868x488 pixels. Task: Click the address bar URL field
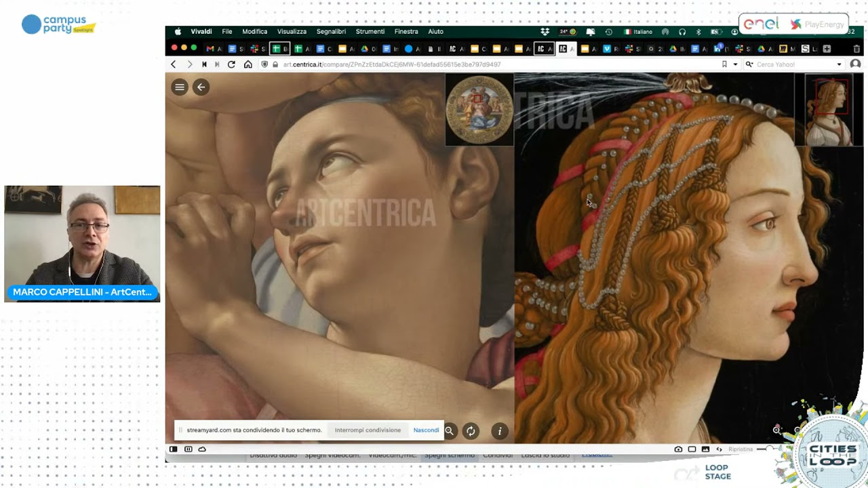pos(494,64)
